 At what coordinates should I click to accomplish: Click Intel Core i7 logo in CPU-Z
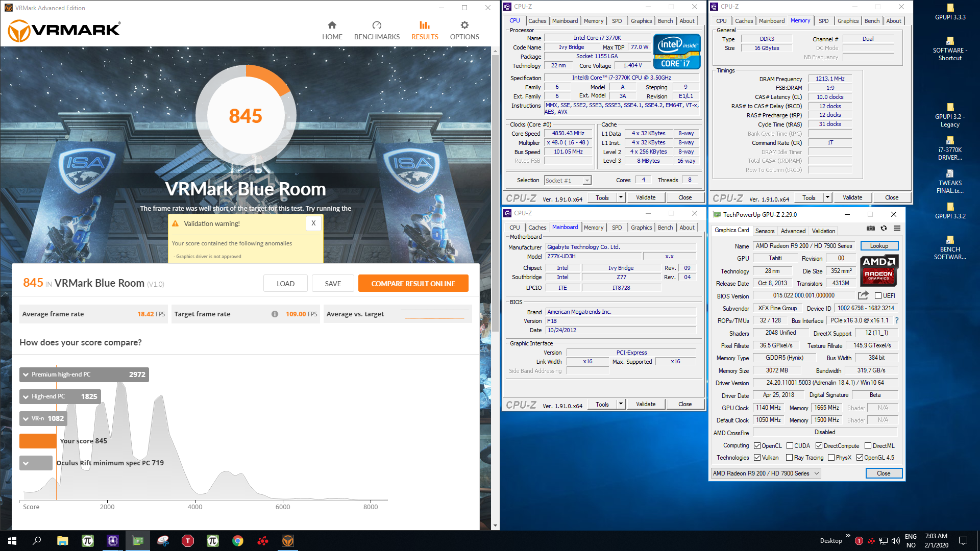pyautogui.click(x=676, y=52)
